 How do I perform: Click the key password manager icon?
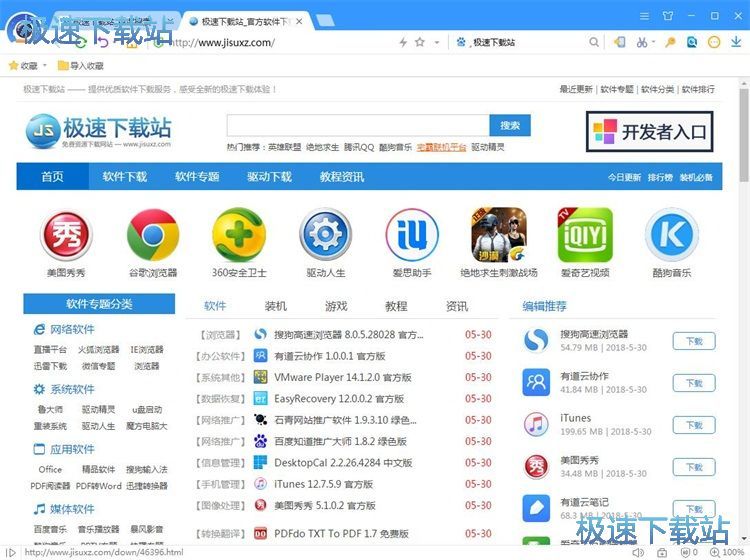(670, 43)
